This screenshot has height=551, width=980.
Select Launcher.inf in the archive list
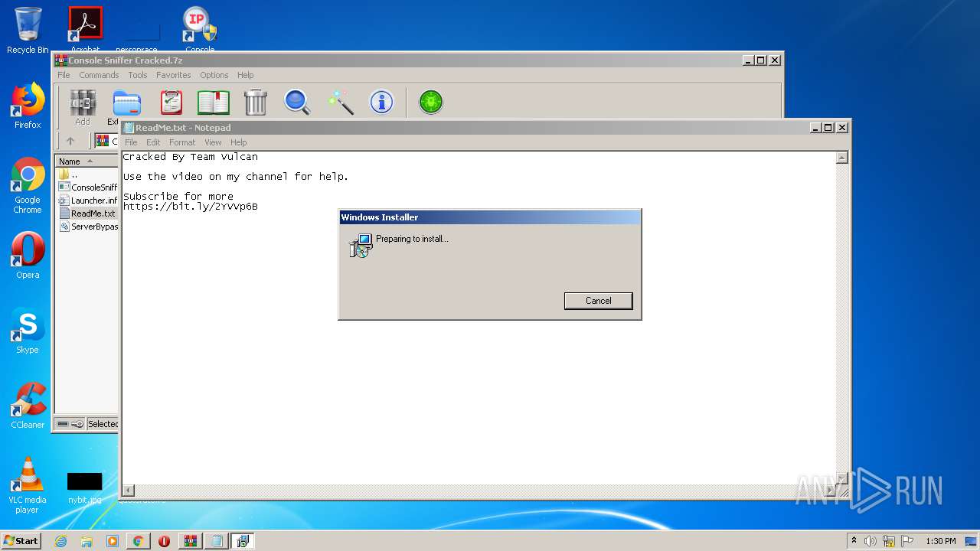pyautogui.click(x=88, y=201)
